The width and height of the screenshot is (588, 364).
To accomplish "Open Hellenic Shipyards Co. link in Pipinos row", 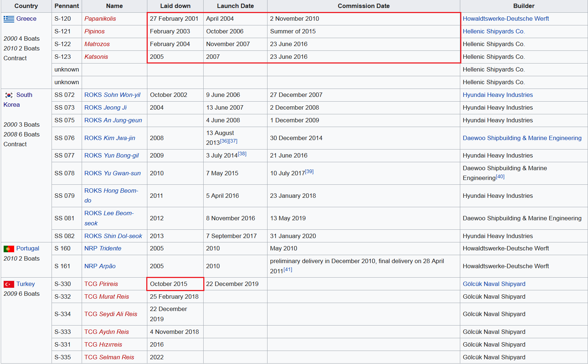I will coord(494,32).
